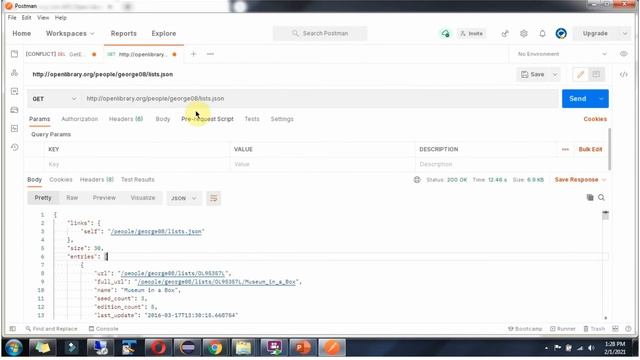The image size is (640, 360).
Task: Open Explore in the top navigation
Action: [164, 33]
